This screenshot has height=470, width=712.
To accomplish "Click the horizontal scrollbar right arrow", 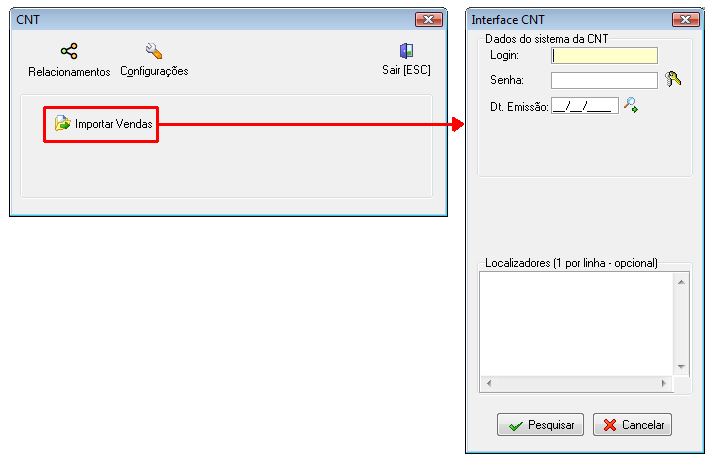I will tap(663, 383).
